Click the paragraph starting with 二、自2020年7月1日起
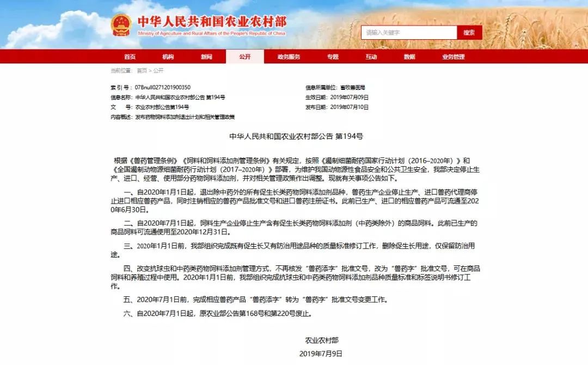This screenshot has width=588, height=365. point(294,227)
